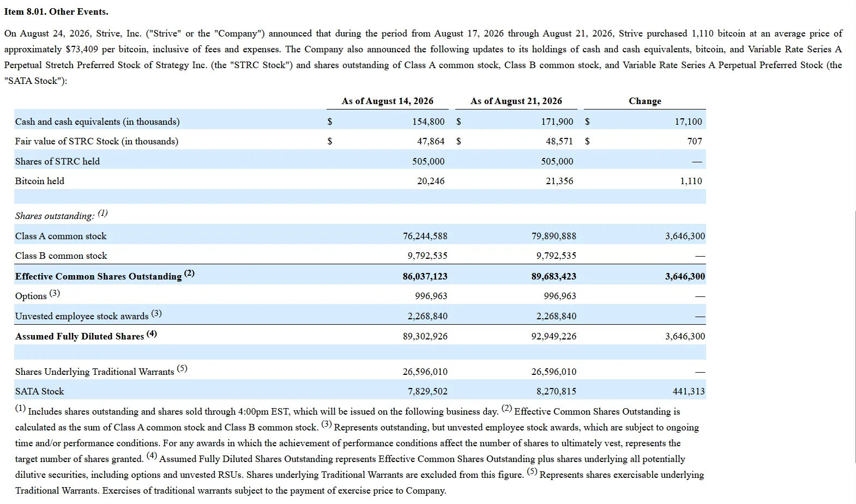Select the Class A value "76,244,588"

(x=425, y=236)
